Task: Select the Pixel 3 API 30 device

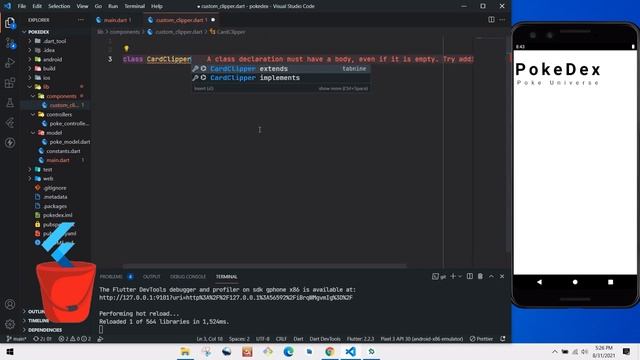Action: pos(422,339)
